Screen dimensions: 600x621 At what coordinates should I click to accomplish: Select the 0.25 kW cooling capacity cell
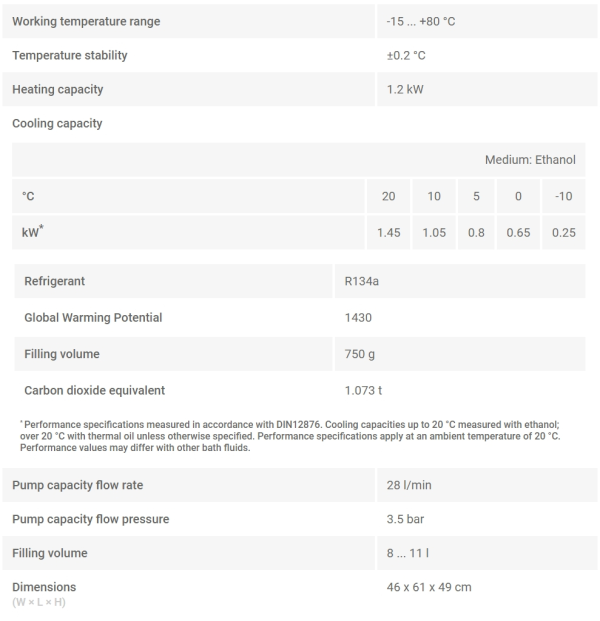point(563,233)
